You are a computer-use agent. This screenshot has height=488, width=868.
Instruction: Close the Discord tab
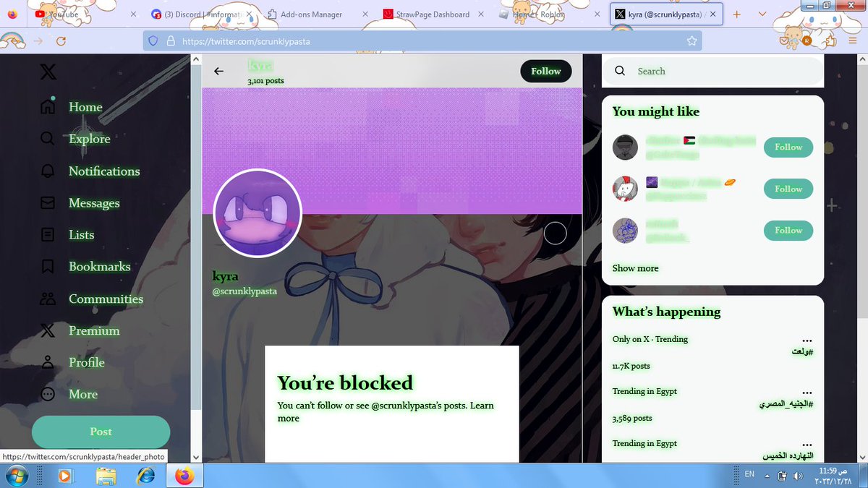tap(248, 14)
